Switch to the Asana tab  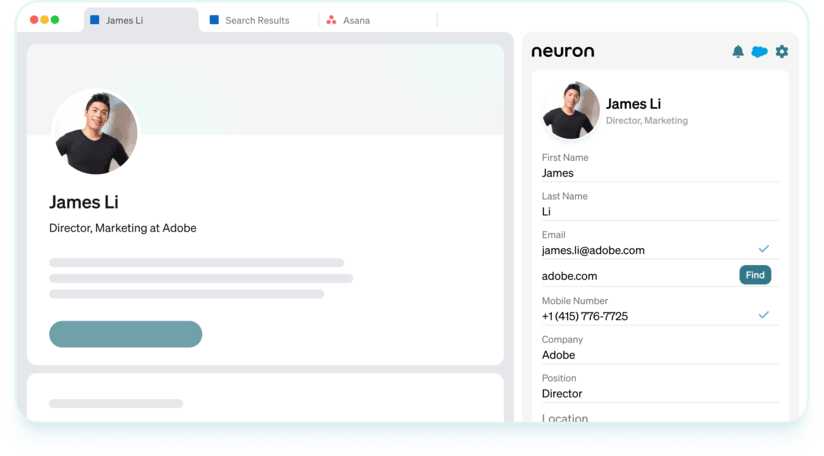click(x=357, y=20)
